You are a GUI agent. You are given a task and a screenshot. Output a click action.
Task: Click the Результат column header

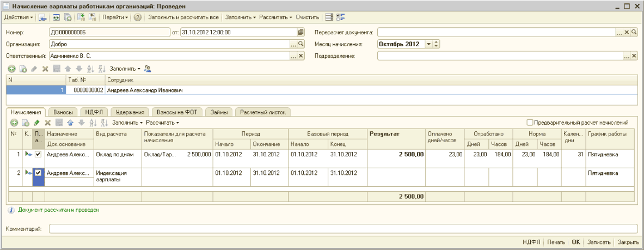pos(396,139)
